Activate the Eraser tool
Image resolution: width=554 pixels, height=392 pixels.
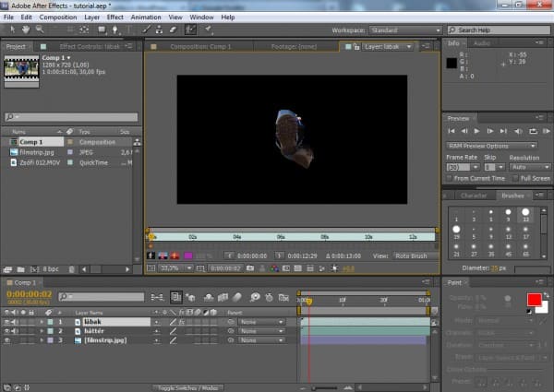(173, 30)
